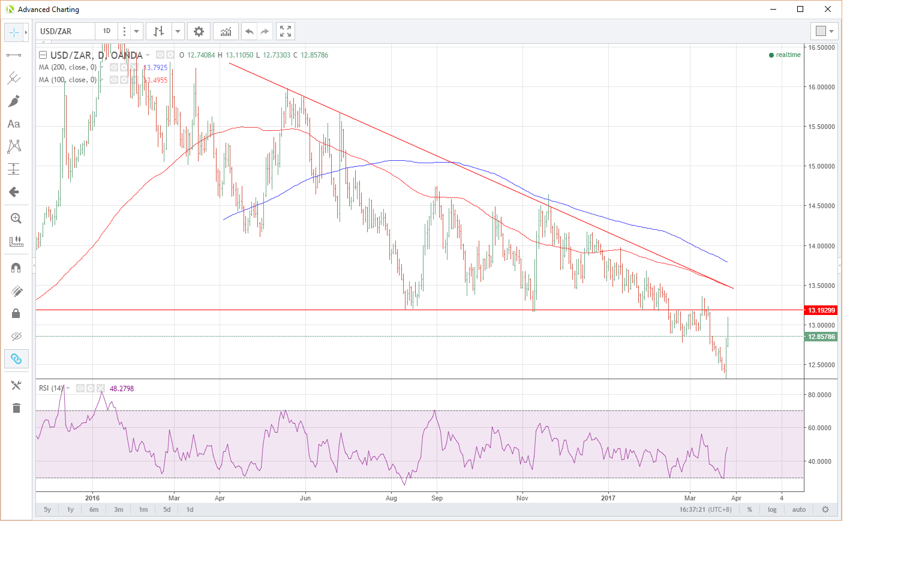This screenshot has height=588, width=919.
Task: Open chart style dropdown arrow
Action: pos(178,31)
